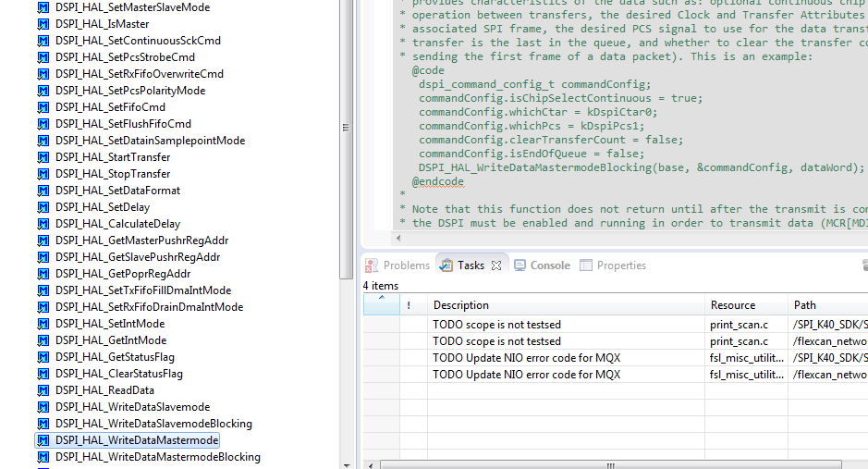Select DSPI_HAL_WriteDataSlavemodeBlocking in outline
868x469 pixels.
(153, 424)
